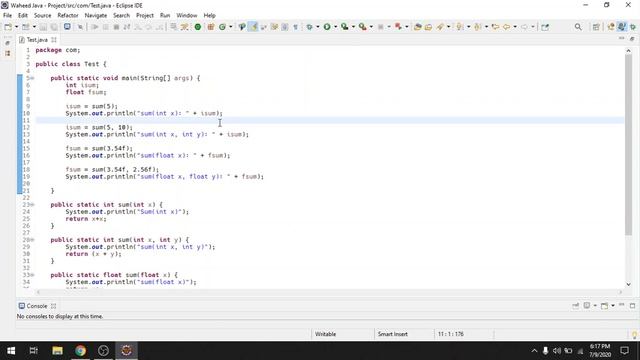The image size is (640, 360).
Task: Click the New Java Class icon
Action: pos(222,27)
